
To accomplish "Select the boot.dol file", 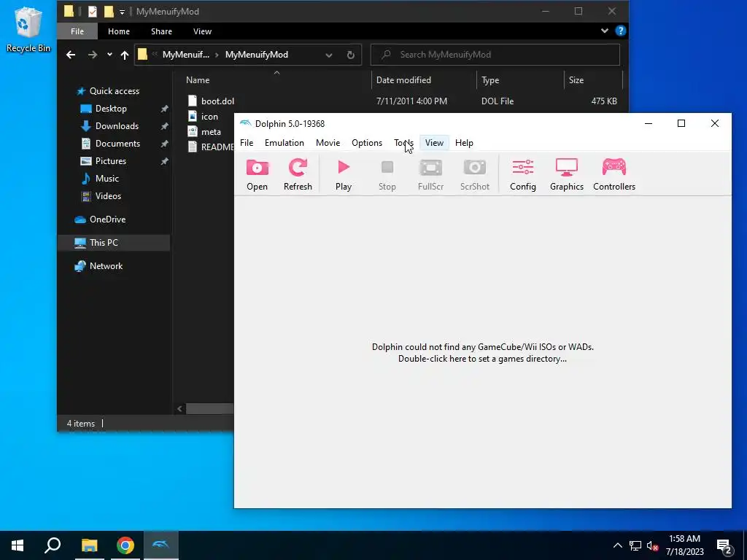I will (217, 101).
